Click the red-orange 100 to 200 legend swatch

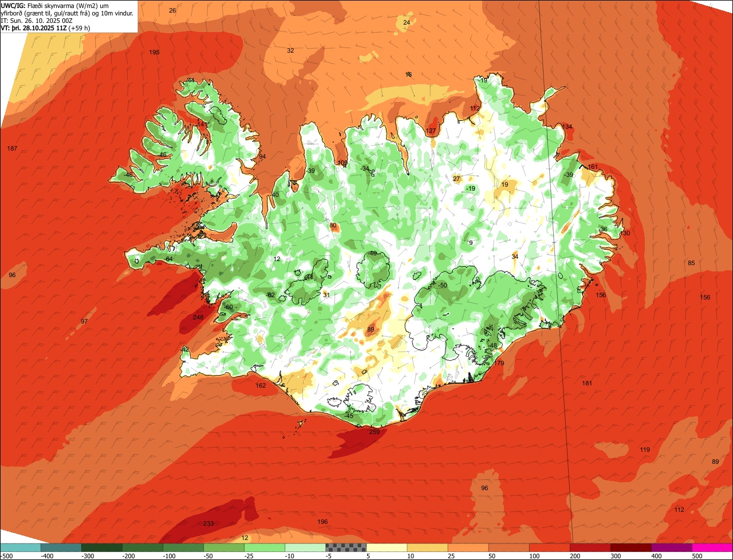coord(549,547)
